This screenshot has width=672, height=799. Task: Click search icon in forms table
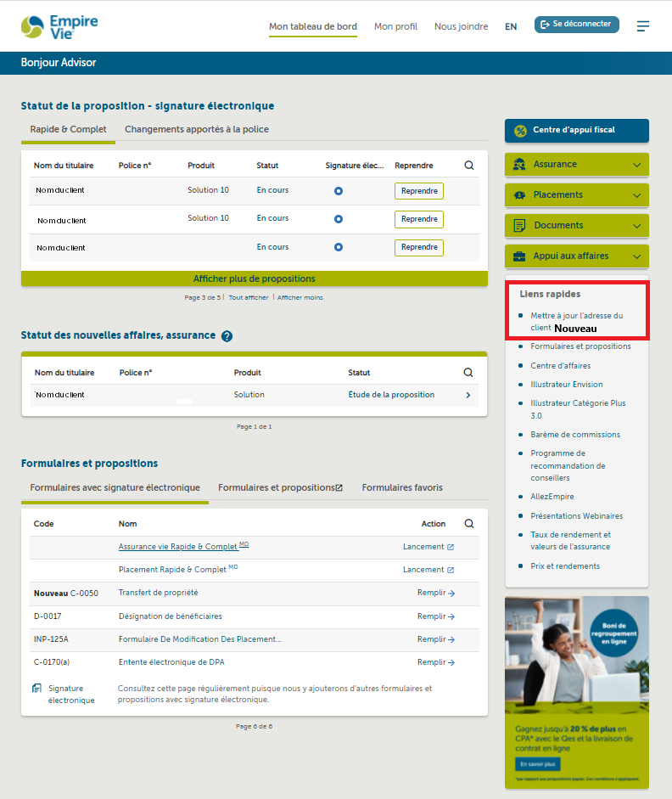point(469,523)
